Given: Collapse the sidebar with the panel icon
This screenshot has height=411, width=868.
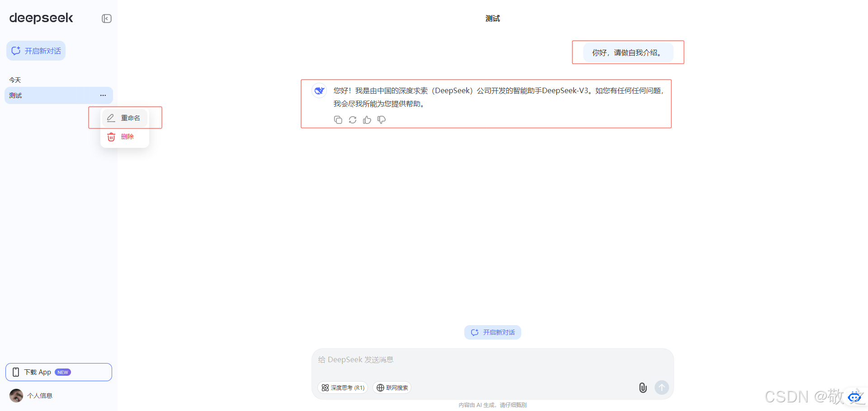Looking at the screenshot, I should coord(107,19).
